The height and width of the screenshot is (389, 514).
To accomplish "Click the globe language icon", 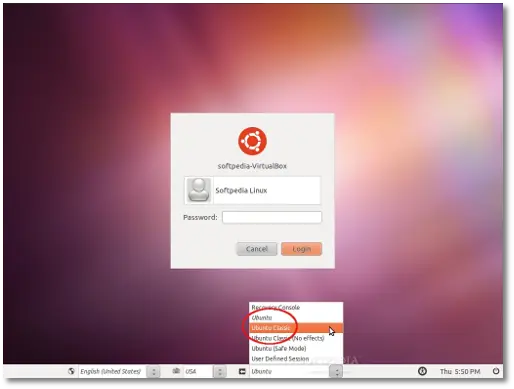I will point(71,371).
